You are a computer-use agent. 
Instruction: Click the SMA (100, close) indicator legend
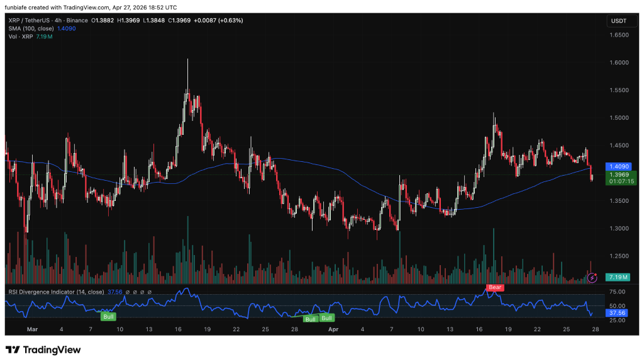[x=30, y=29]
